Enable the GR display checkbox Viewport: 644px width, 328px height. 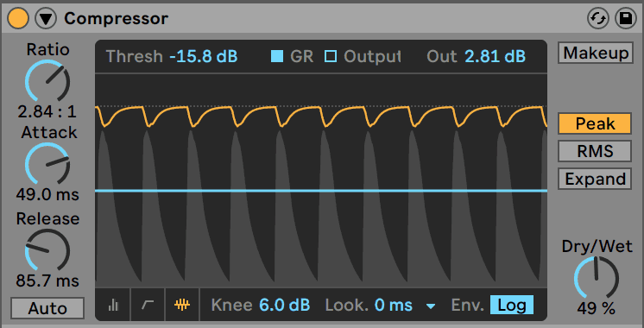[x=277, y=56]
